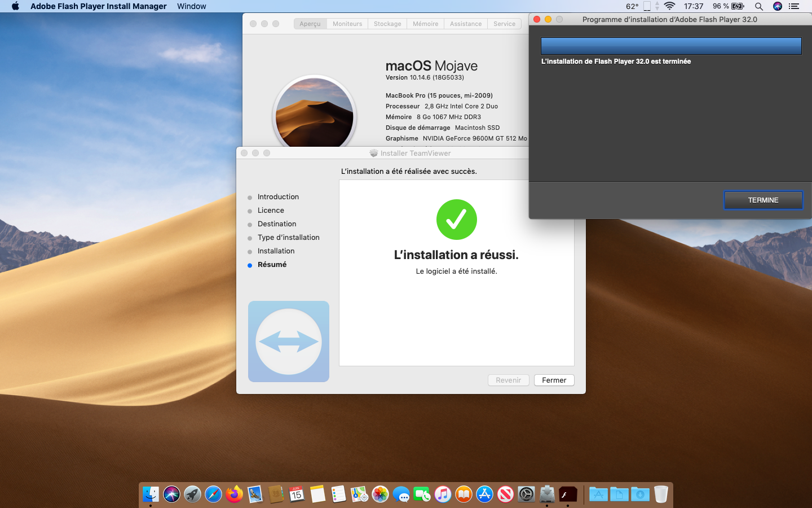Switch to the Stockage tab
The width and height of the screenshot is (812, 508).
click(387, 24)
